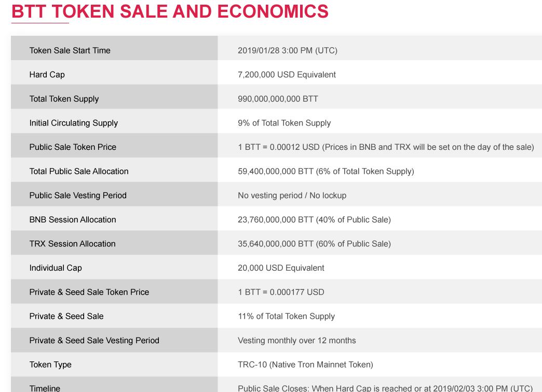Click the 2019/01/28 3:00 PM (UTC) value
This screenshot has width=542, height=392.
coord(287,50)
